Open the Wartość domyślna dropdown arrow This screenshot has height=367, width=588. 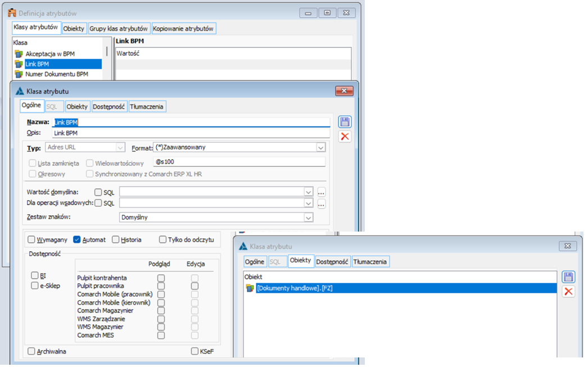308,192
